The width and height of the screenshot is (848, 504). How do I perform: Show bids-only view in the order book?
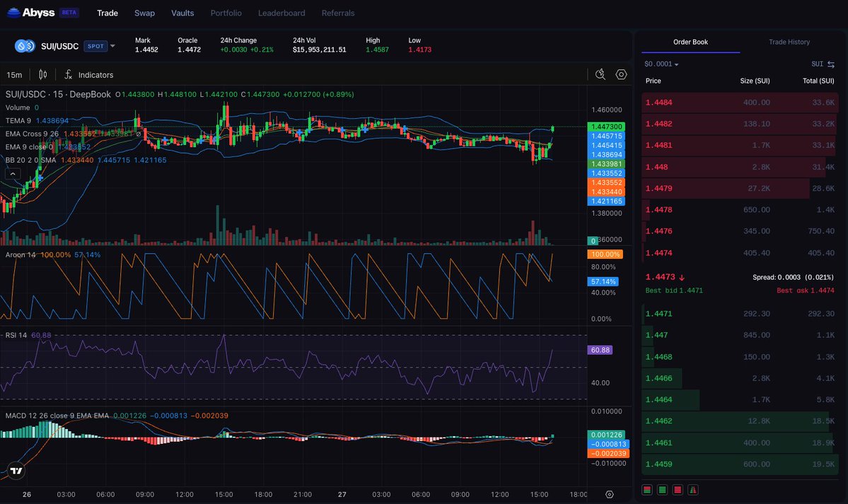(663, 489)
